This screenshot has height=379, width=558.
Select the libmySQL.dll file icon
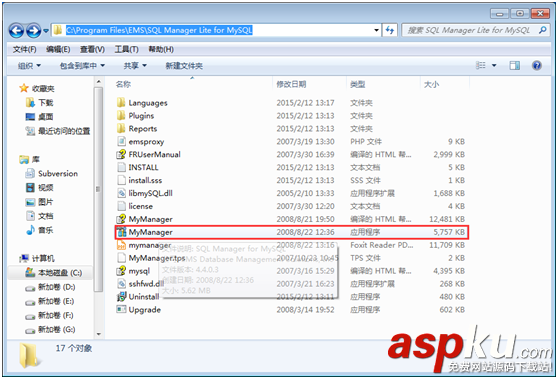[121, 193]
